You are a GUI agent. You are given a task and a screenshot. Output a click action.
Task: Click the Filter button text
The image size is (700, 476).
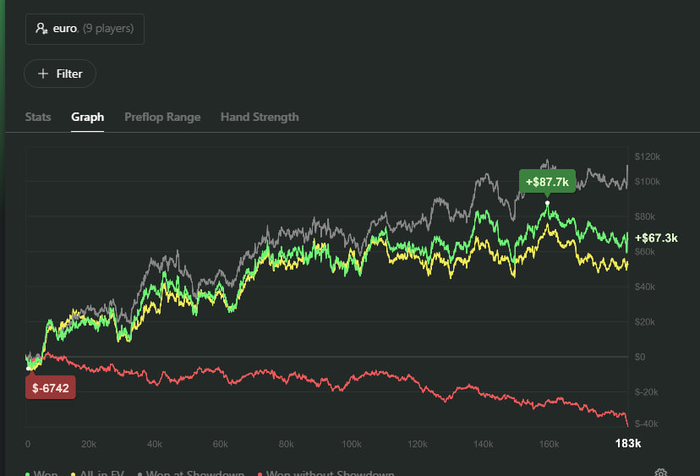coord(69,74)
